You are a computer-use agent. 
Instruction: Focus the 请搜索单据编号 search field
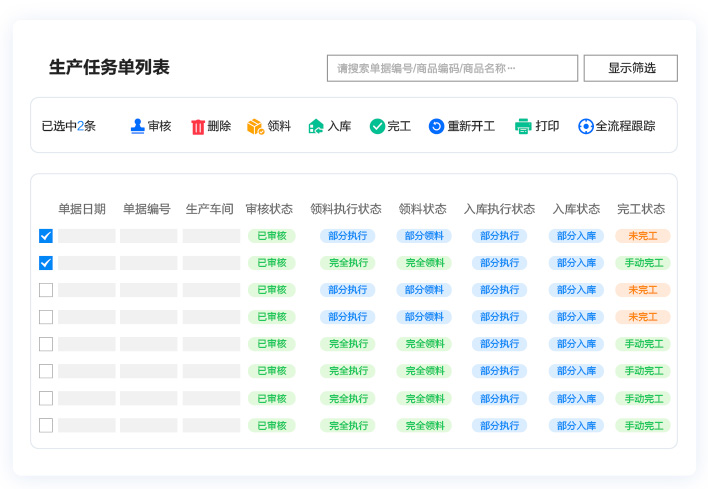[x=452, y=68]
